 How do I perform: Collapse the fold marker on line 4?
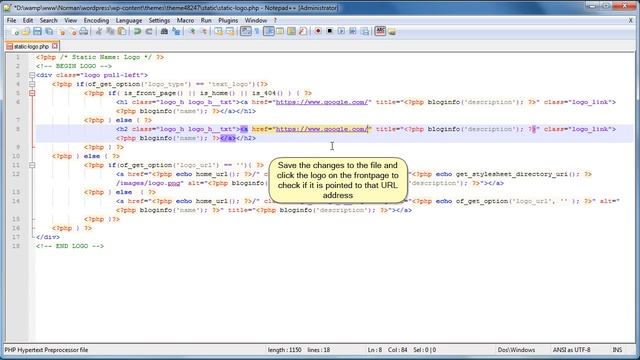pos(32,84)
